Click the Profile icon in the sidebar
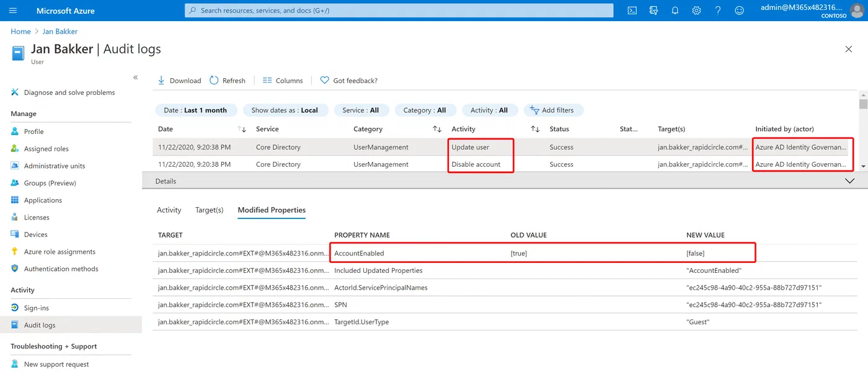Viewport: 868px width, 387px height. 15,131
